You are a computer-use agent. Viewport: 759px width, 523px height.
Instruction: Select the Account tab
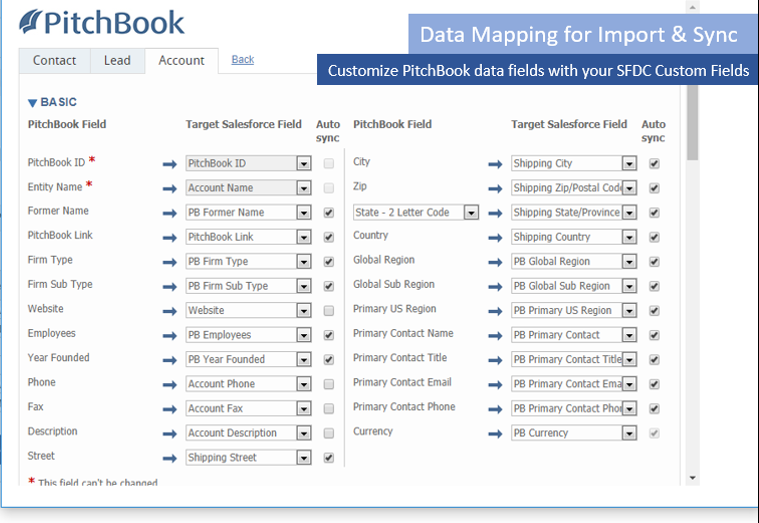(x=181, y=60)
